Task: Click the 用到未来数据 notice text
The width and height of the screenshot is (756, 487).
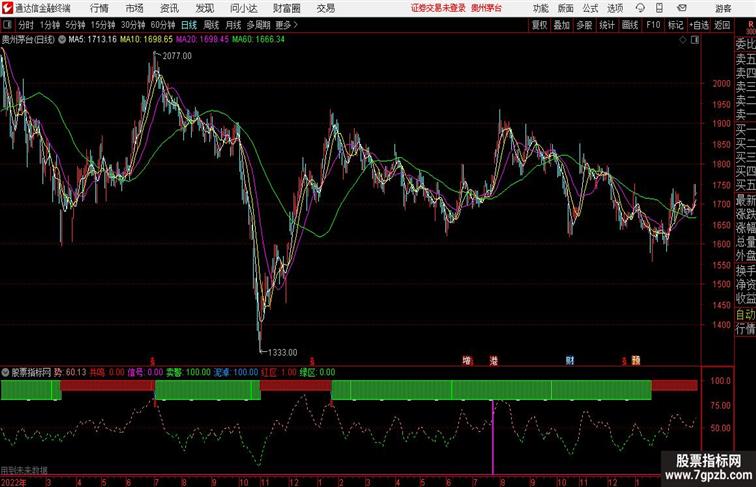Action: coord(24,470)
